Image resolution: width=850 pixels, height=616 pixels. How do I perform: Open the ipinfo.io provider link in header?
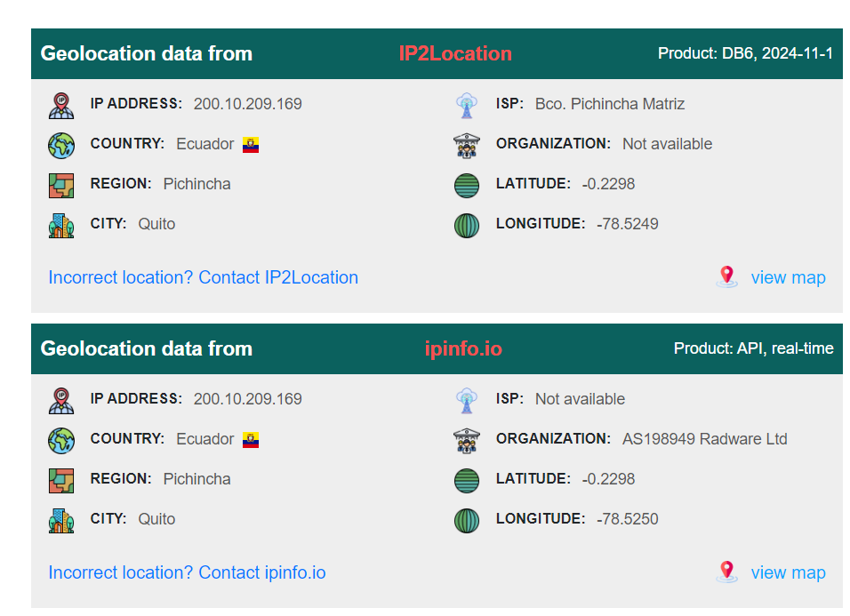coord(463,348)
